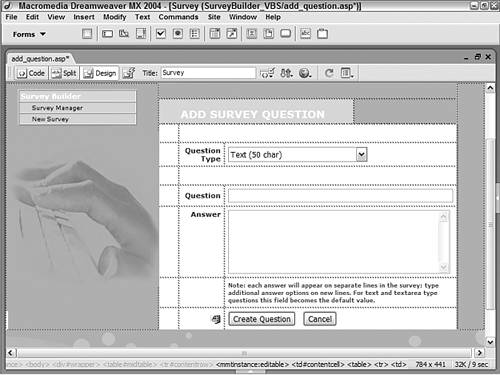This screenshot has height=375, width=500.
Task: Insert a Form from the Forms bar
Action: 87,34
